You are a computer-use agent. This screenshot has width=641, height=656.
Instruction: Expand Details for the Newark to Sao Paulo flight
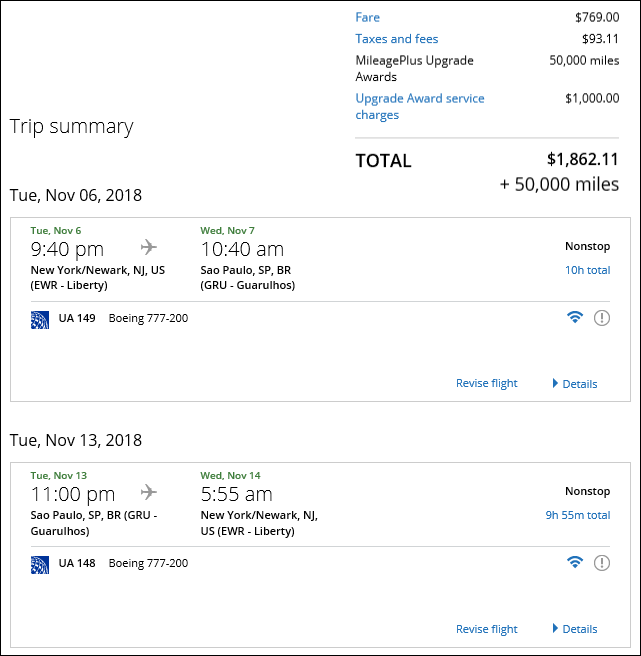[x=575, y=384]
